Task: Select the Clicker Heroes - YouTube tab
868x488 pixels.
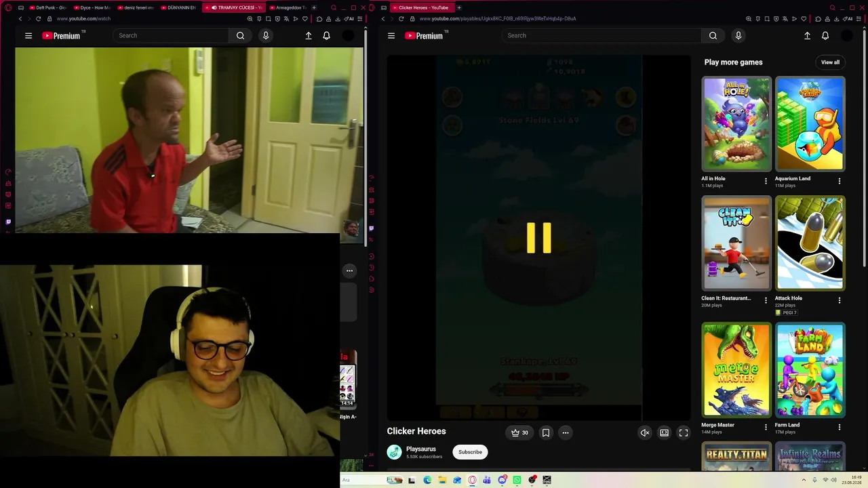Action: click(422, 7)
